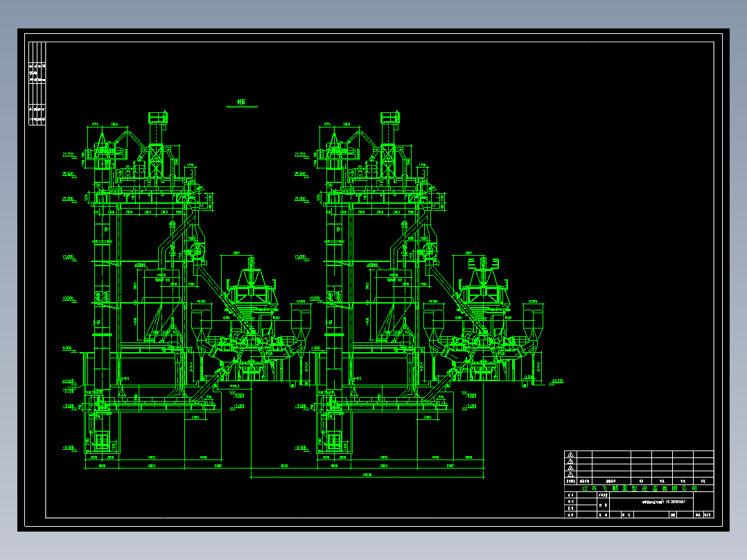This screenshot has height=560, width=747.
Task: Select the 25.000 elevation marker of the left section
Action: point(69,175)
